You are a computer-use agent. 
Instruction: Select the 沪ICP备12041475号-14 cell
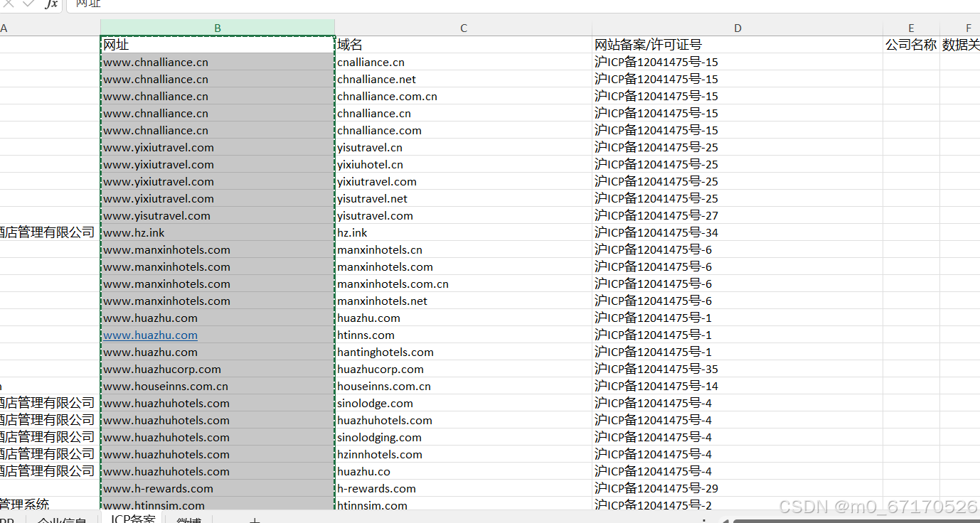737,386
